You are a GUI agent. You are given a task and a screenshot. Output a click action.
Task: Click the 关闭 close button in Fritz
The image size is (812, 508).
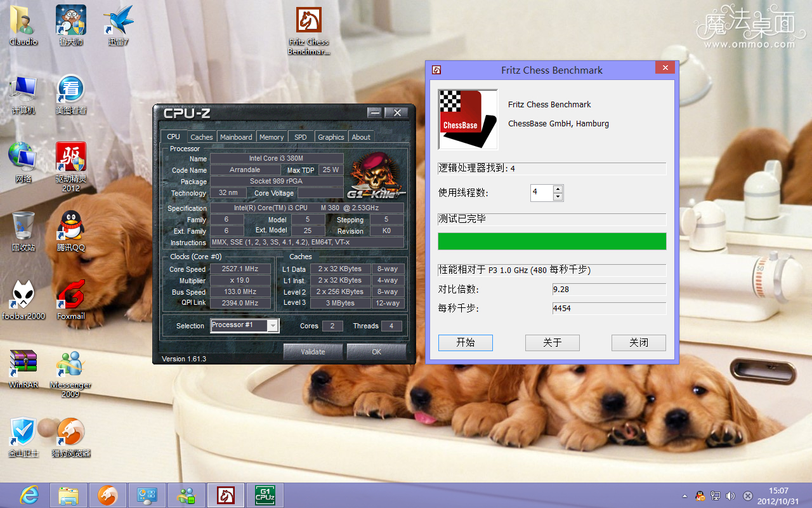click(x=639, y=342)
